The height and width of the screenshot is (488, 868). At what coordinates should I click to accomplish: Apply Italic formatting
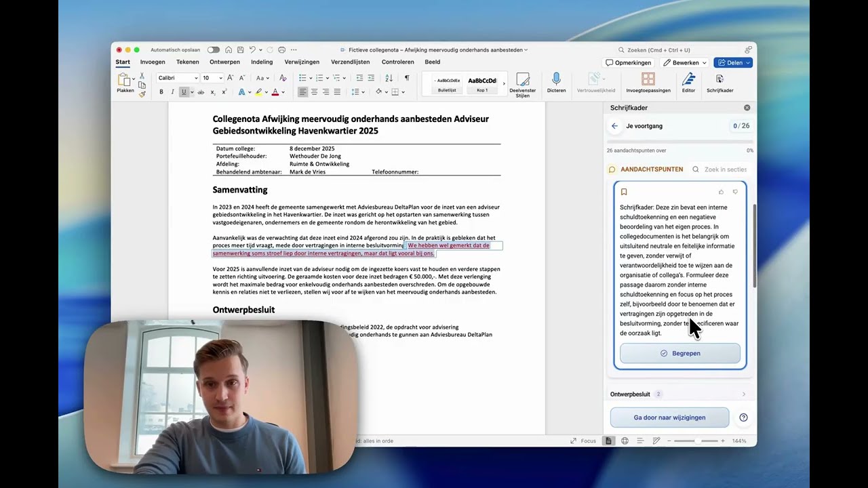(172, 92)
